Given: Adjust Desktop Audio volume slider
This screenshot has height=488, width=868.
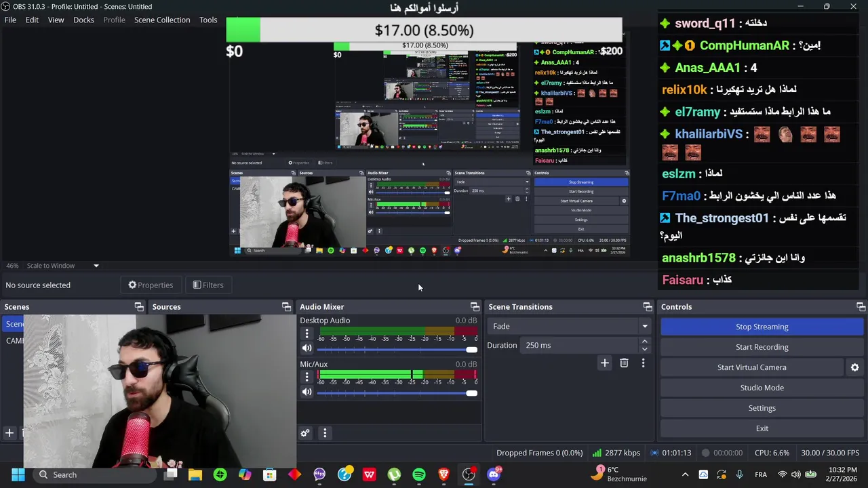Looking at the screenshot, I should click(397, 350).
